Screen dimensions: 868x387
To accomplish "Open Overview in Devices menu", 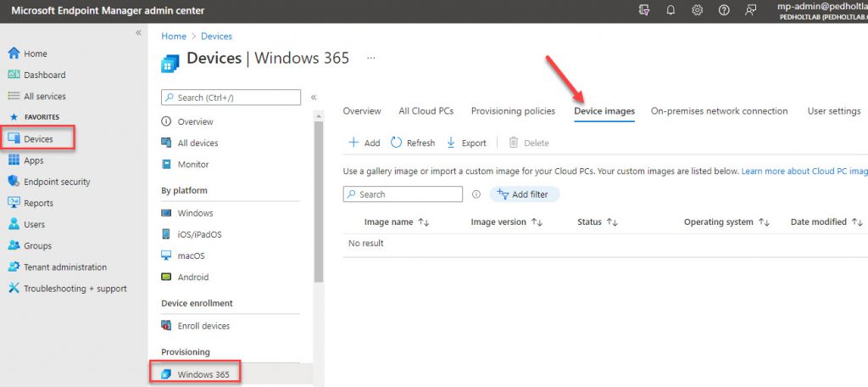I will coord(196,121).
